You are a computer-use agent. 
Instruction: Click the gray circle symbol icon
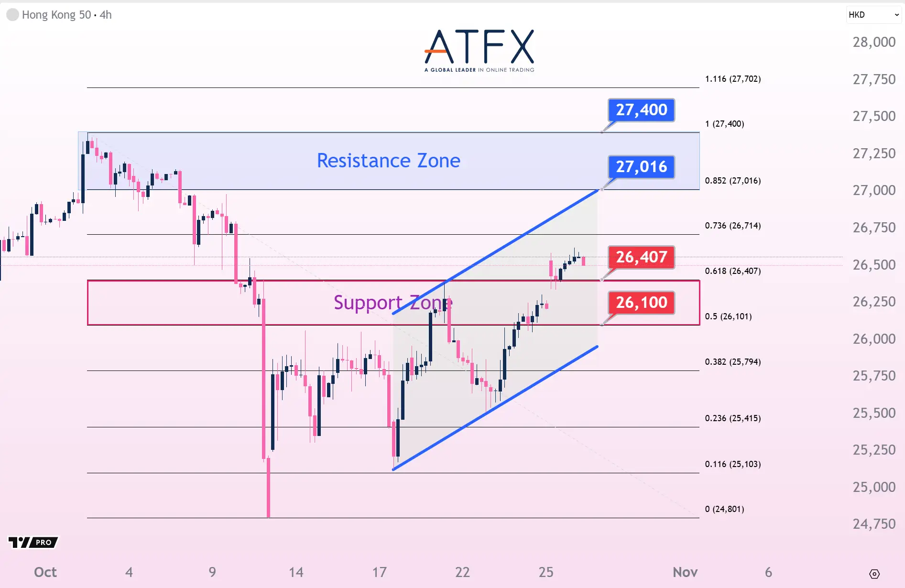(x=12, y=15)
